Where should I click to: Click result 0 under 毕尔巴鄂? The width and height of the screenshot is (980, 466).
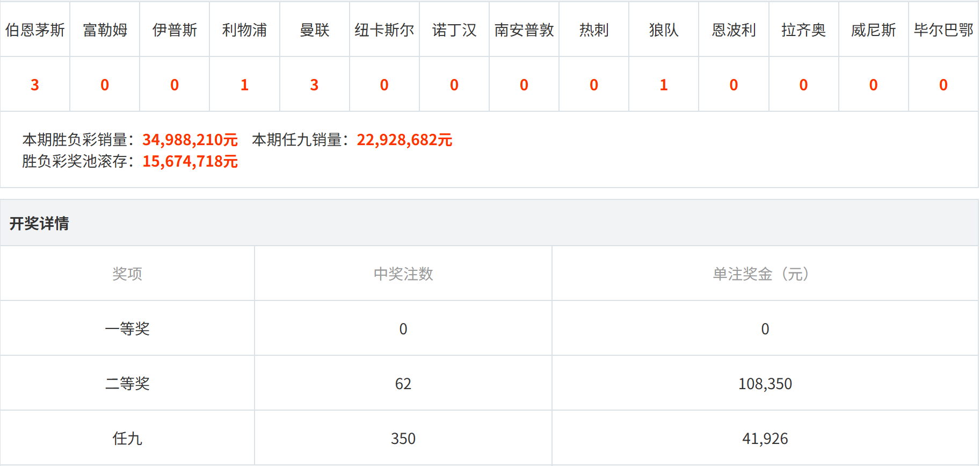click(x=943, y=85)
